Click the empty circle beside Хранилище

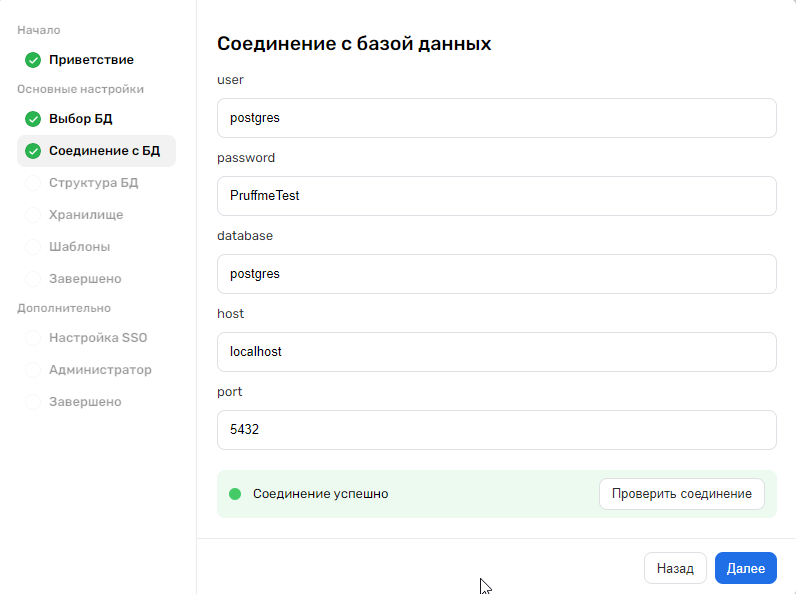[33, 215]
